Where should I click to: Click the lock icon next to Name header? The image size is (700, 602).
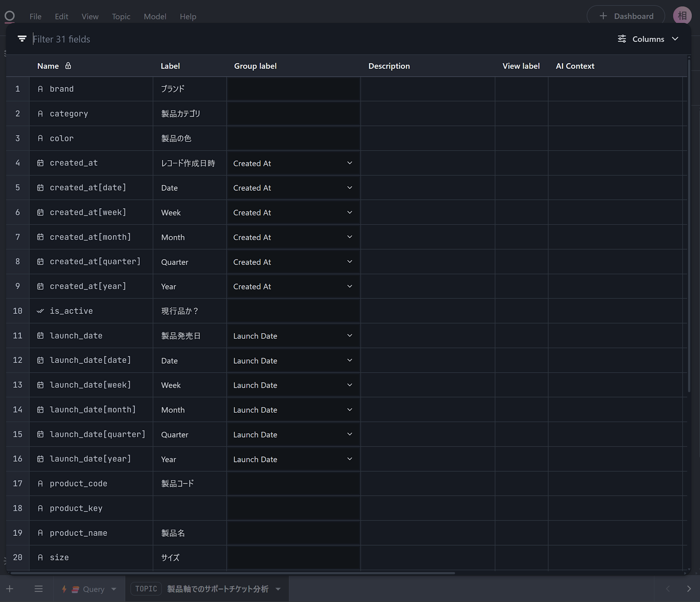[x=68, y=66]
